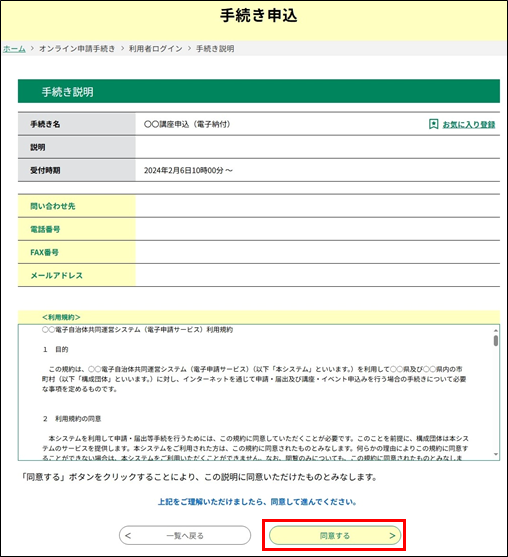Open the ホーム breadcrumb link

click(14, 49)
